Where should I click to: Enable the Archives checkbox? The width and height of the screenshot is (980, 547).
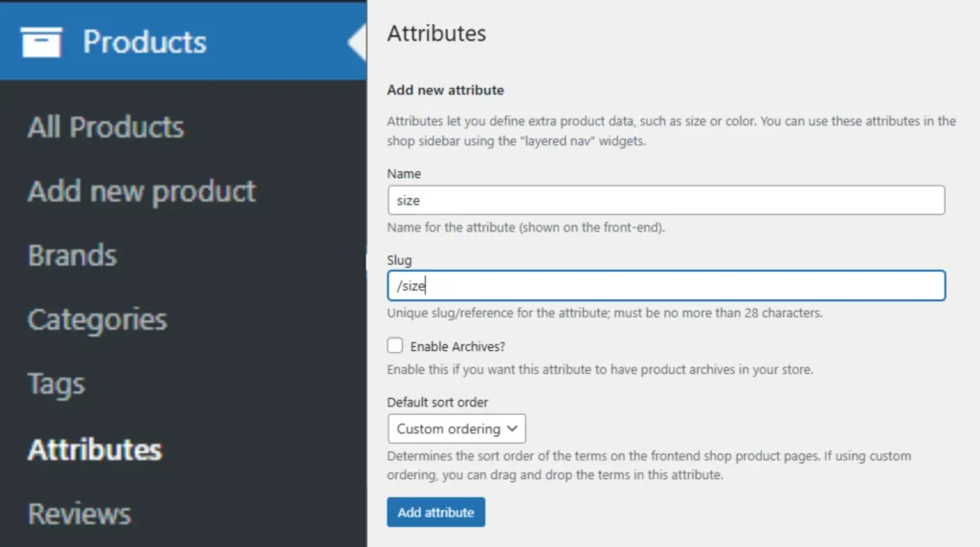pos(395,345)
